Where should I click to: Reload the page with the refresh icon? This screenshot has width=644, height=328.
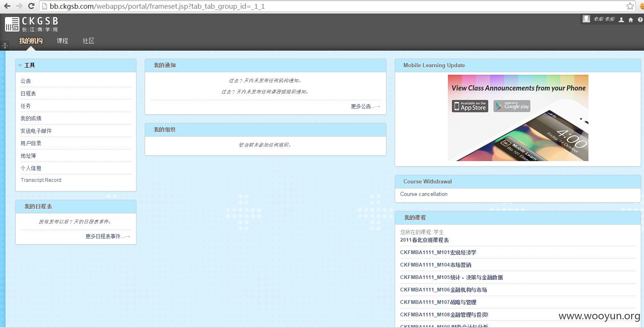pyautogui.click(x=31, y=6)
